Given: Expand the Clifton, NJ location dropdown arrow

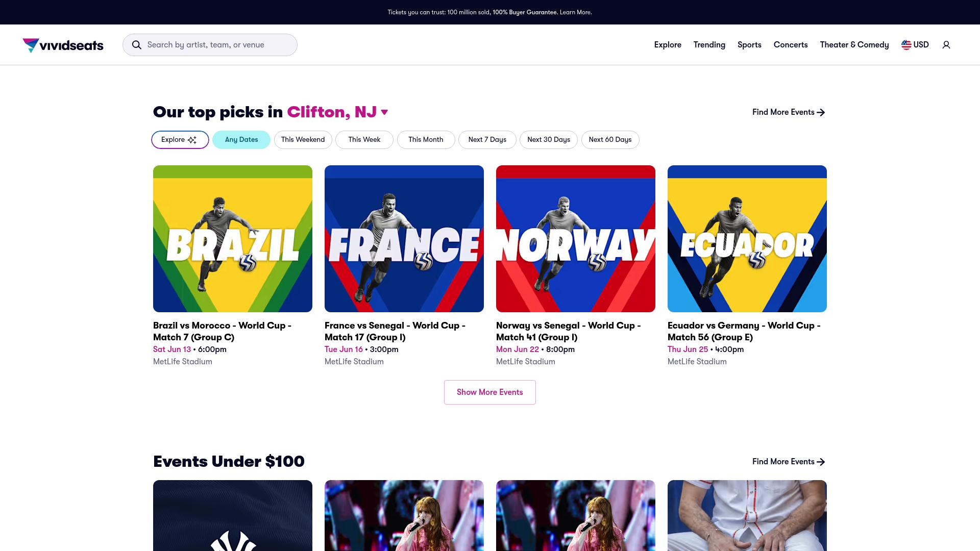Looking at the screenshot, I should point(384,112).
